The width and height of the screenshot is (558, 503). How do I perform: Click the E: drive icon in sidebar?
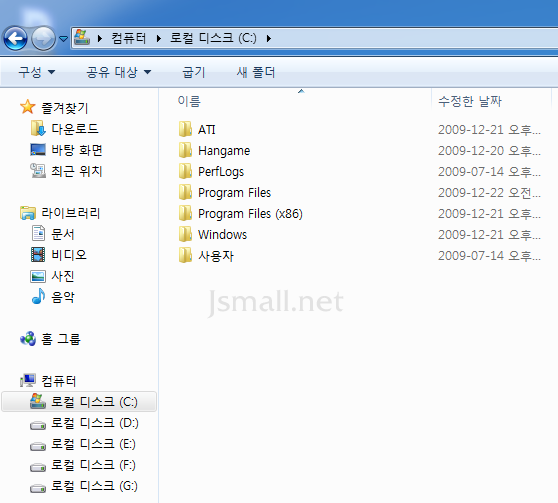38,446
